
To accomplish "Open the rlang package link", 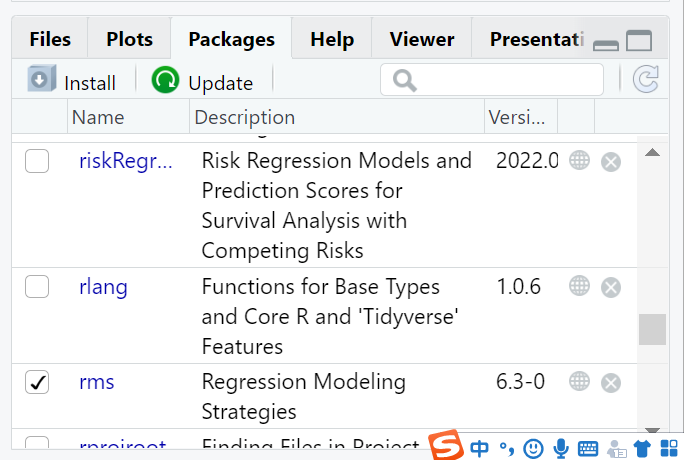I will tap(103, 287).
